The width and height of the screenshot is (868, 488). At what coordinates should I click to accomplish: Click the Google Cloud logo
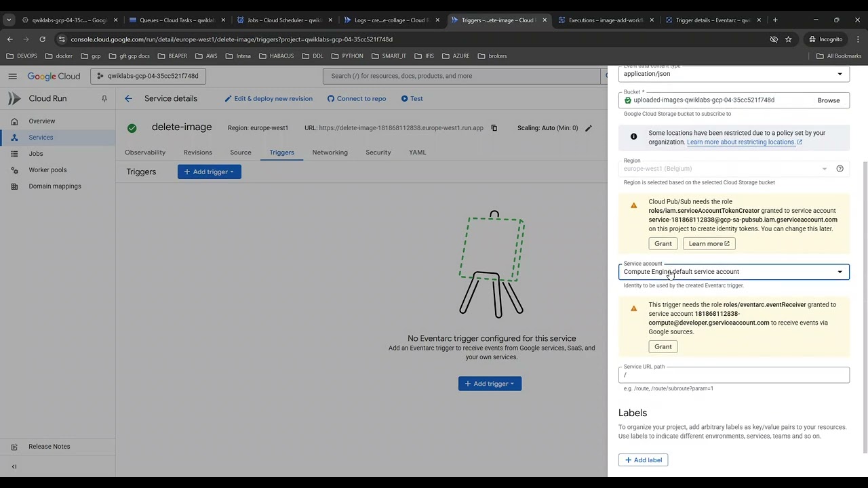pos(54,77)
